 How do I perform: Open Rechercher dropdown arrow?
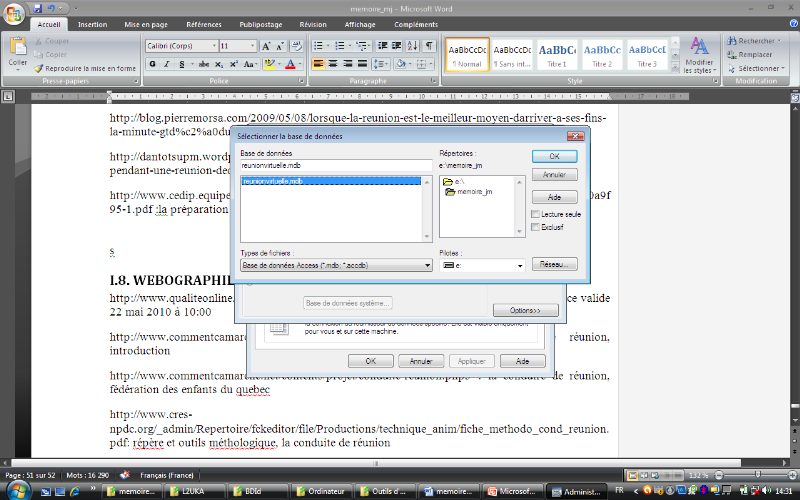779,41
